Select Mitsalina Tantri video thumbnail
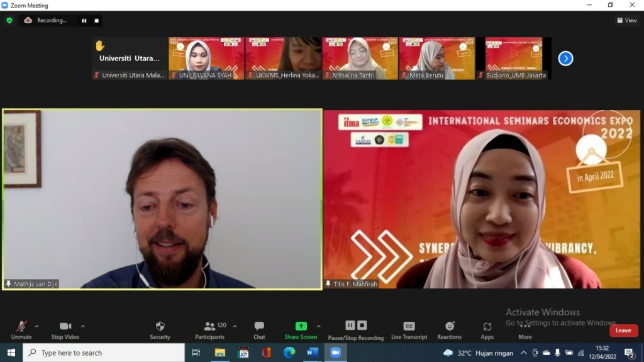The height and width of the screenshot is (362, 644). tap(360, 58)
